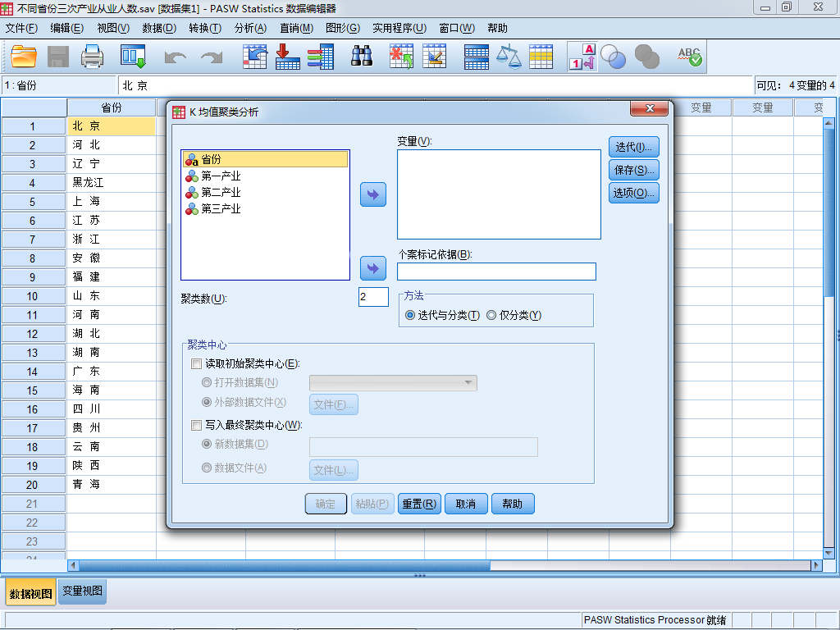
Task: Click the Go to variable icon
Action: [288, 57]
